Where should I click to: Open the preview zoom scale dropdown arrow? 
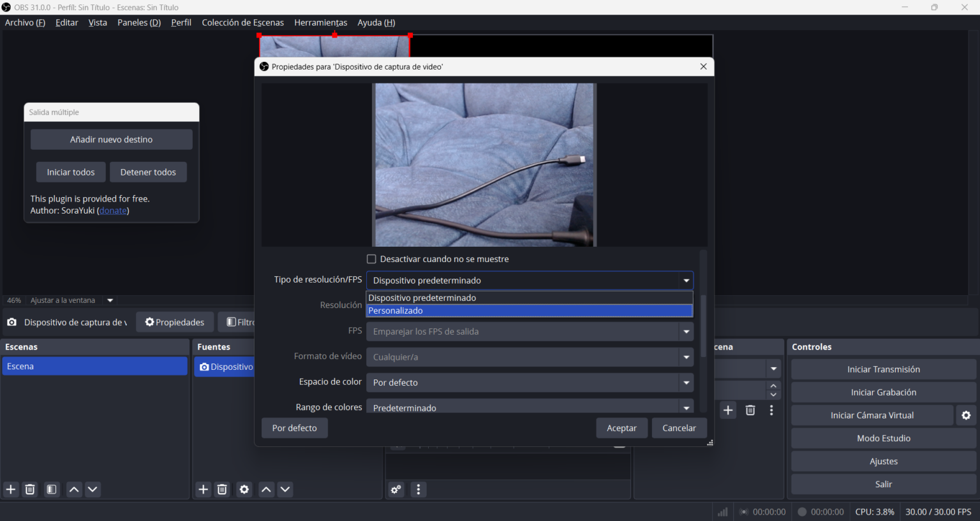(x=110, y=300)
